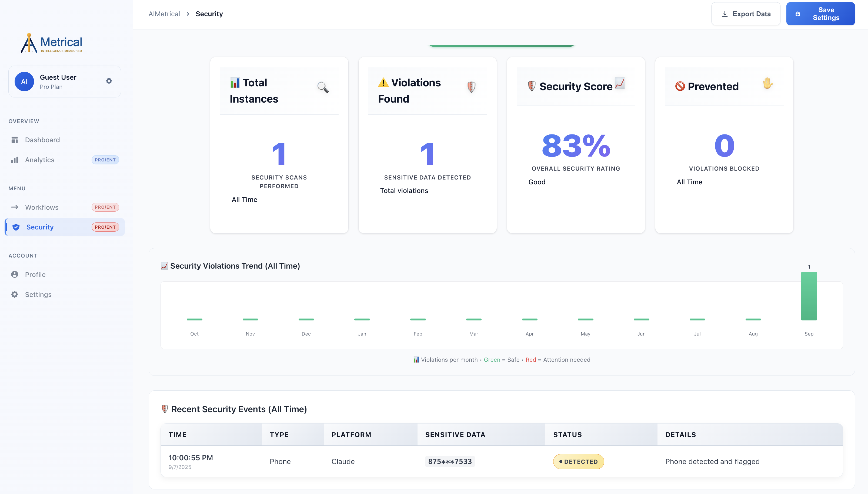Viewport: 868px width, 494px height.
Task: Open Settings under the Account section
Action: 38,294
